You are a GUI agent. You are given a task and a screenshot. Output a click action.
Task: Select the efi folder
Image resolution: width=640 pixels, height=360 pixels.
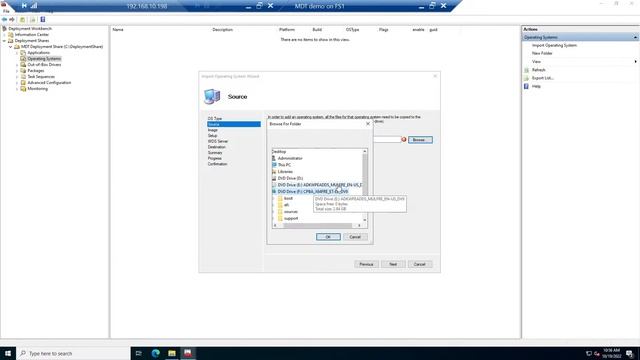coord(286,205)
